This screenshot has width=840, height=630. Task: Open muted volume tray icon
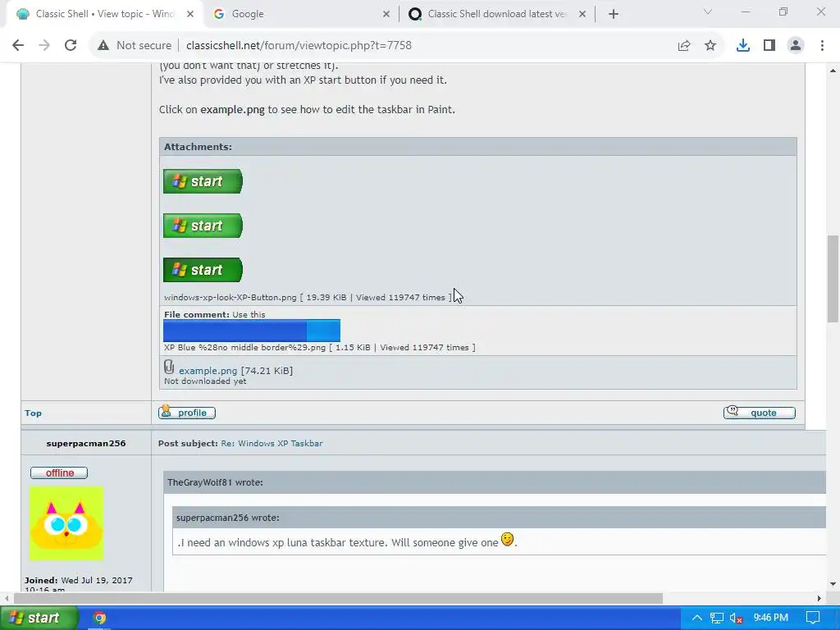(x=736, y=619)
